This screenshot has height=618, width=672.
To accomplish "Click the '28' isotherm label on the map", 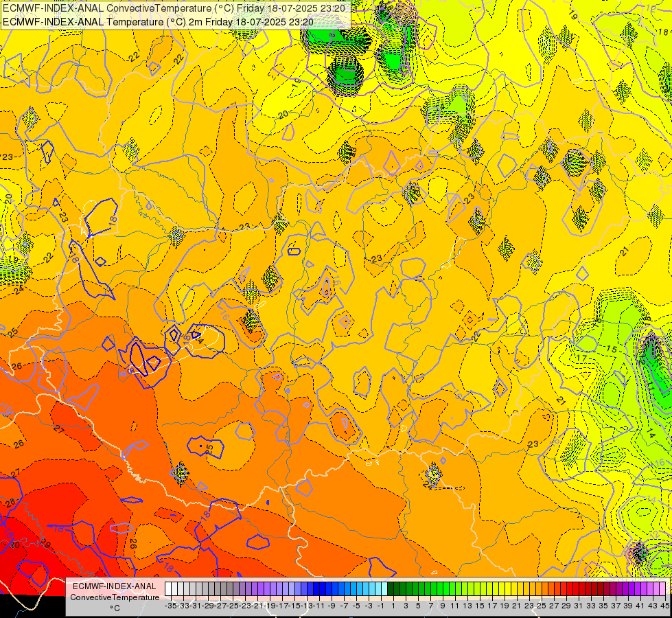I will click(x=10, y=503).
